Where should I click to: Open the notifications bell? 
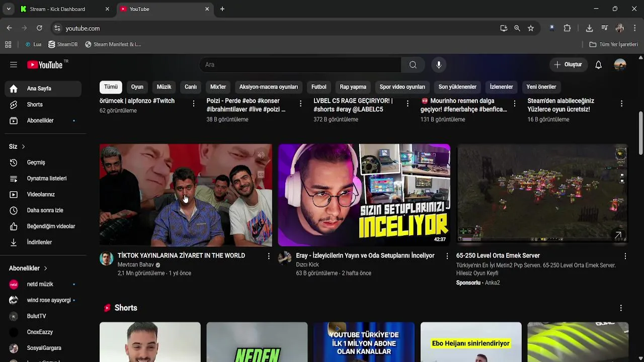coord(598,65)
